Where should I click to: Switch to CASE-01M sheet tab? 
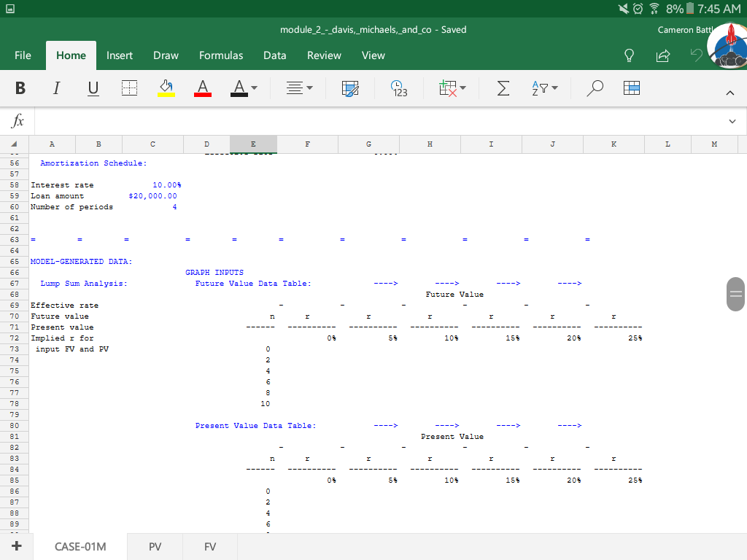80,547
